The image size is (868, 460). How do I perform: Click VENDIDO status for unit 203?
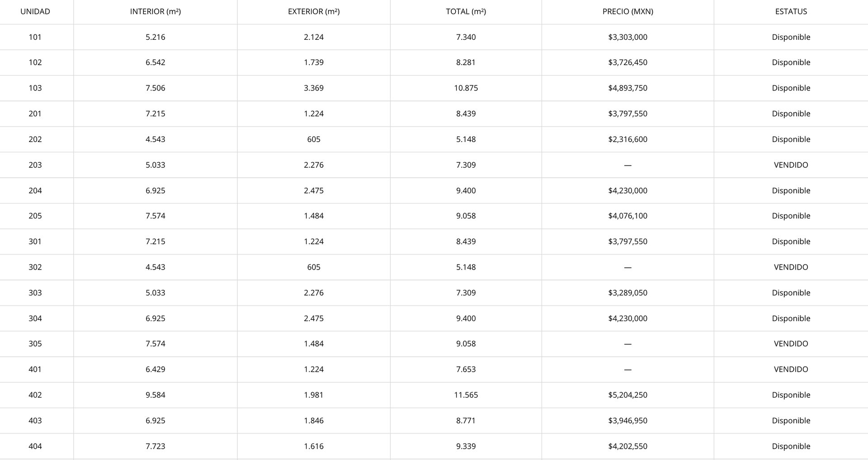point(791,165)
